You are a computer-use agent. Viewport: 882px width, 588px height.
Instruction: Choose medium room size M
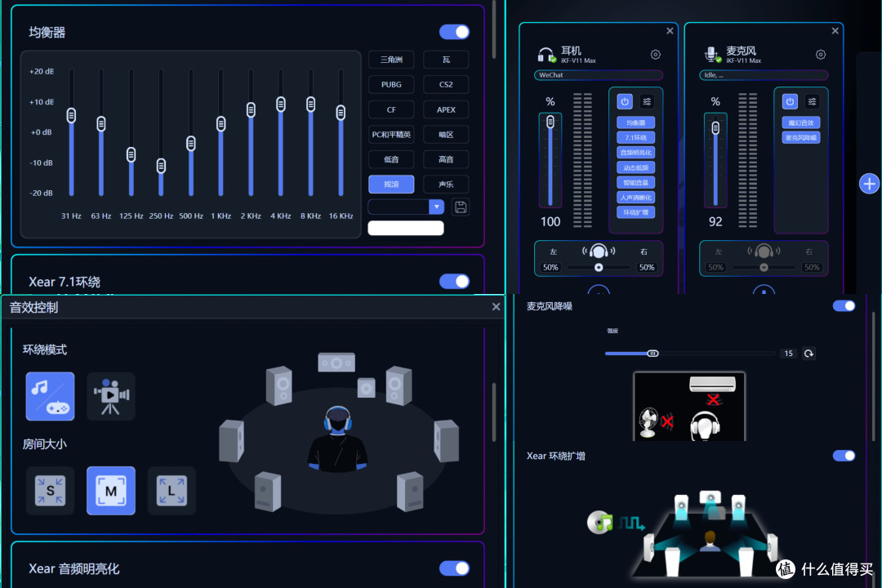(x=111, y=491)
